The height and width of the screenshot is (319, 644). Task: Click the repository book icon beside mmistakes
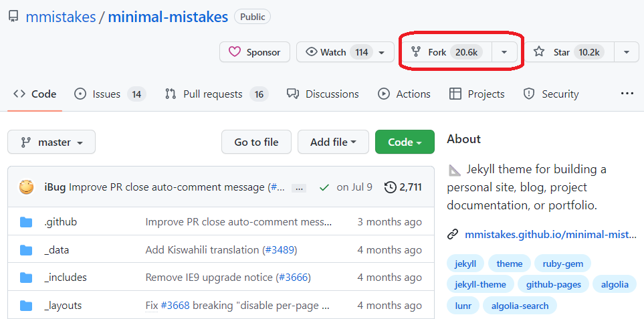(13, 17)
